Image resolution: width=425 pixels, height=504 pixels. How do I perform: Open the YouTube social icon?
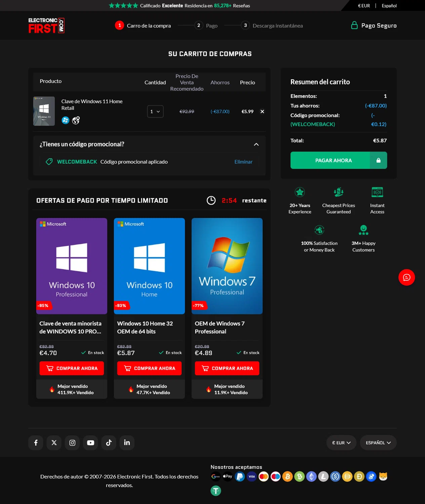click(90, 443)
